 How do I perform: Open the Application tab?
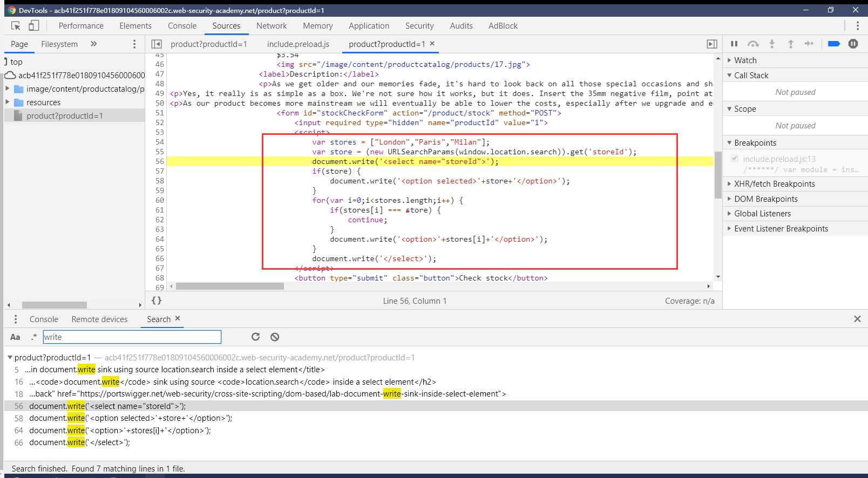(x=369, y=25)
